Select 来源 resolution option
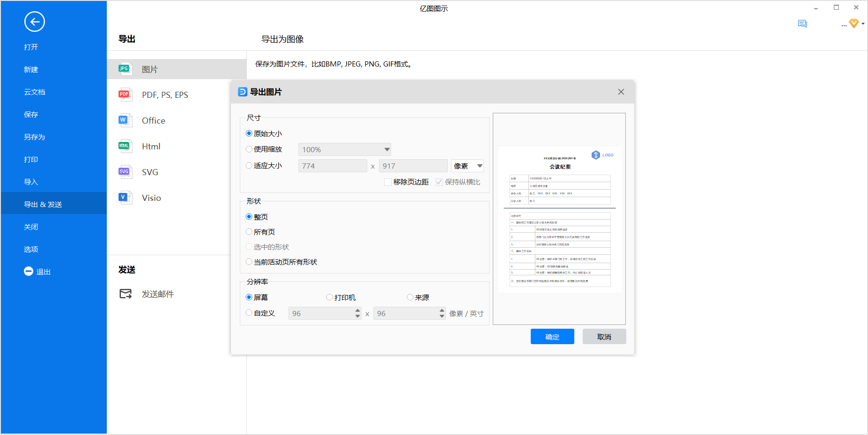The height and width of the screenshot is (435, 868). [x=410, y=297]
